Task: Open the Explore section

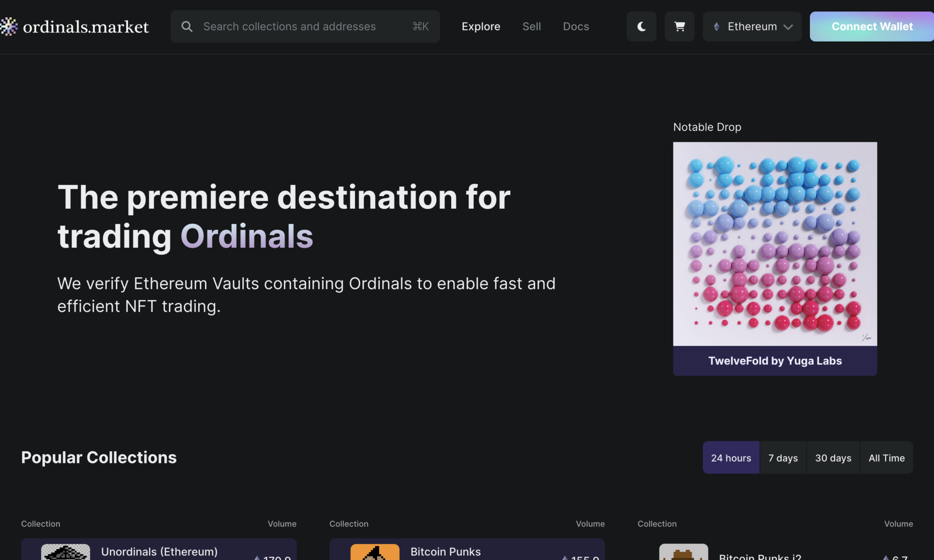Action: tap(481, 27)
